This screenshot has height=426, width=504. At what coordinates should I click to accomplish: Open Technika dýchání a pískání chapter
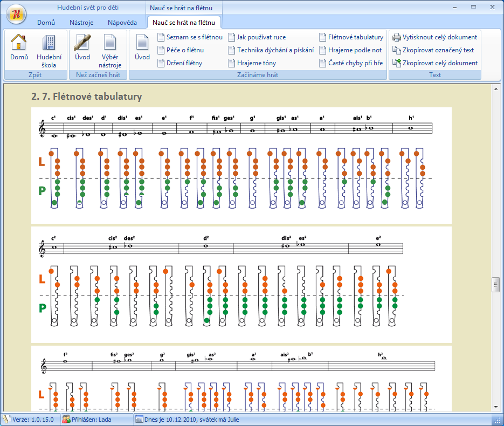coord(271,50)
